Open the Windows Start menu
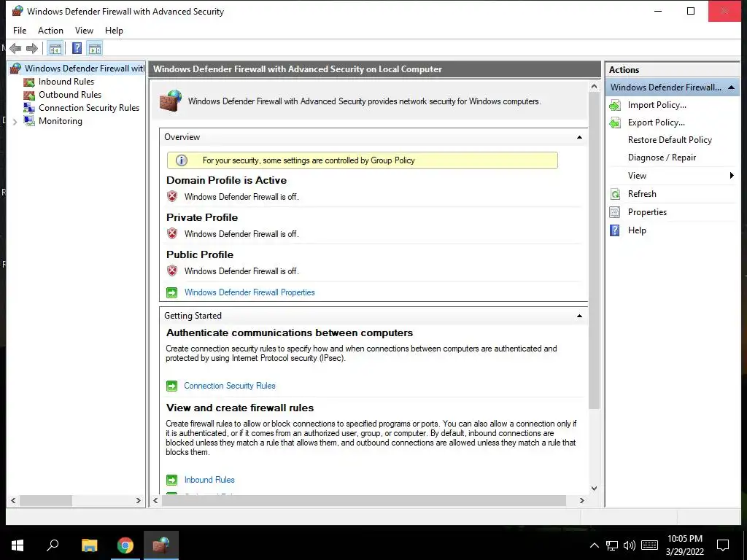Viewport: 747px width, 560px height. coord(18,545)
